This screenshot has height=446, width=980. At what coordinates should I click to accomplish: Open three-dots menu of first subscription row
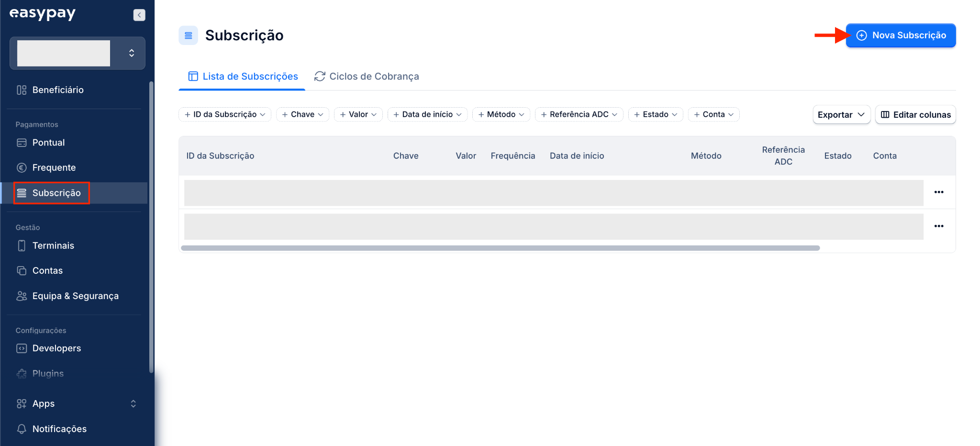pos(939,192)
